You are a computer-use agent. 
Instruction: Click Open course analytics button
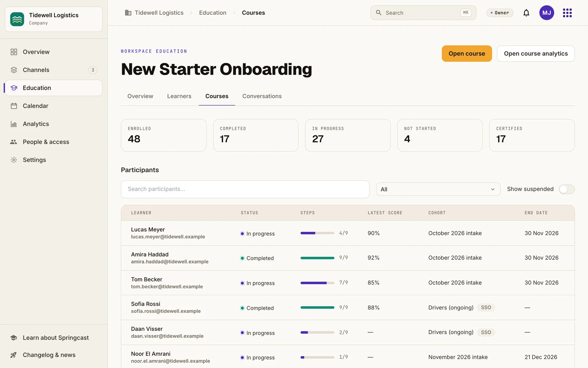coord(536,54)
